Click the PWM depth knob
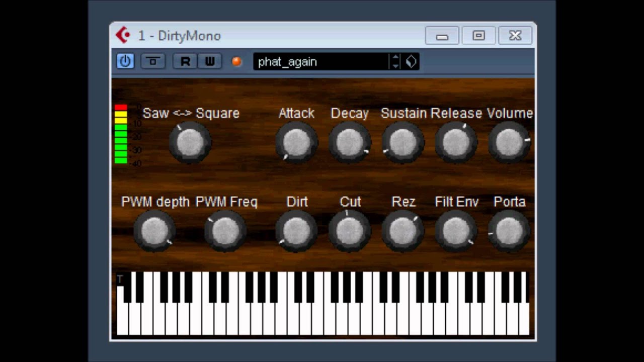 (155, 231)
